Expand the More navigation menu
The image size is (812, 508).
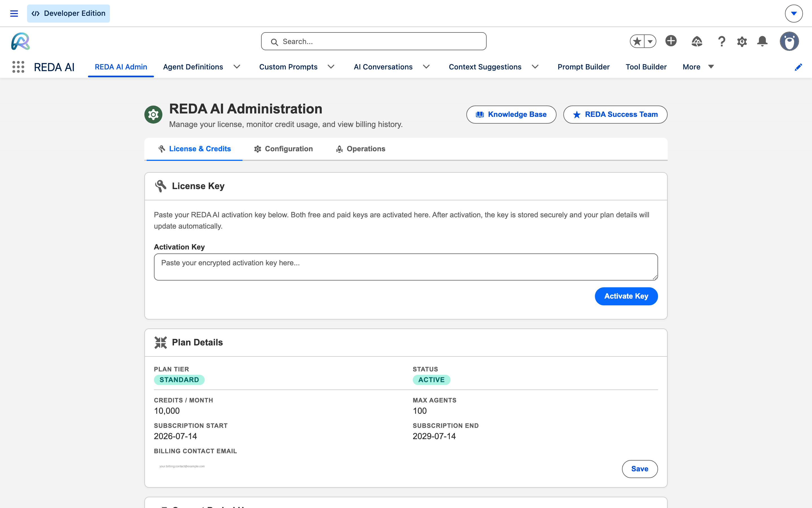point(698,67)
